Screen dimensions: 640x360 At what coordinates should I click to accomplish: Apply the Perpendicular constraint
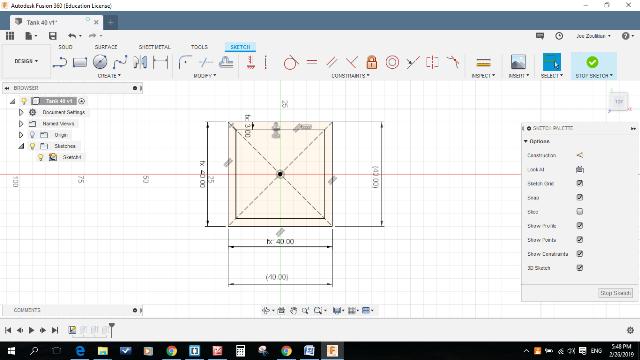click(352, 62)
